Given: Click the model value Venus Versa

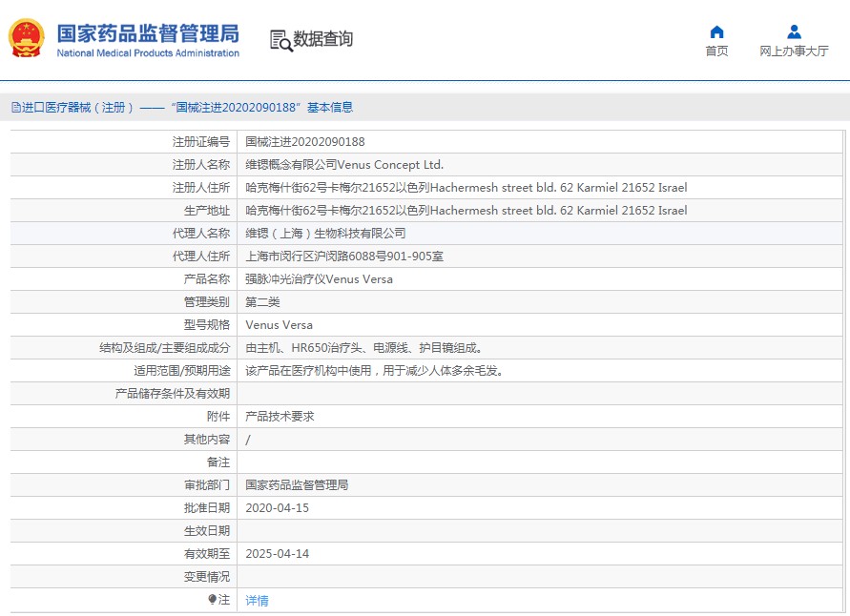Looking at the screenshot, I should [280, 325].
